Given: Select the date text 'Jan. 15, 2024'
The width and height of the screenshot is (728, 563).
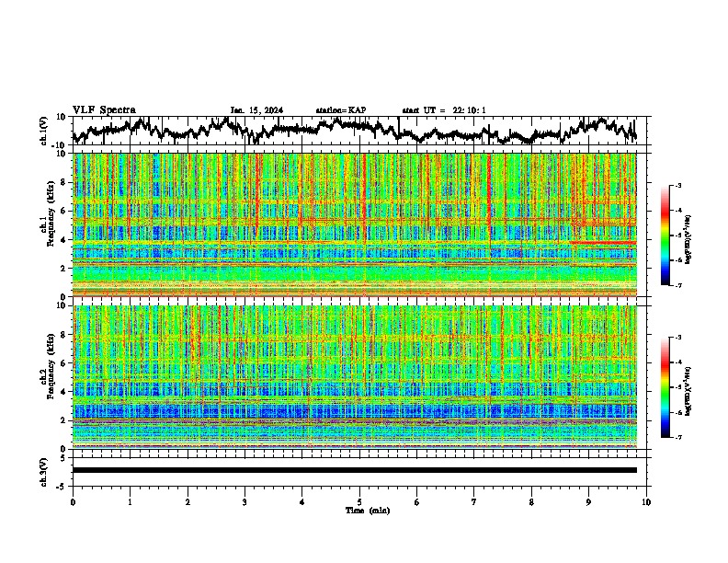Looking at the screenshot, I should tap(256, 110).
